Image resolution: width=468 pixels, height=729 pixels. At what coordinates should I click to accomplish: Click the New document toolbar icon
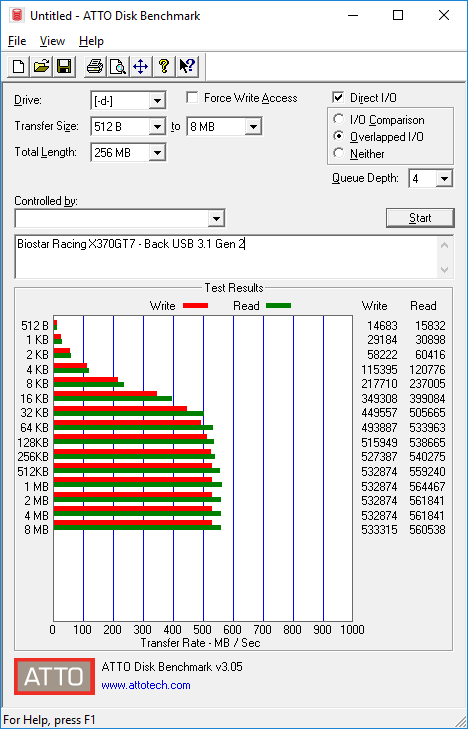[19, 66]
